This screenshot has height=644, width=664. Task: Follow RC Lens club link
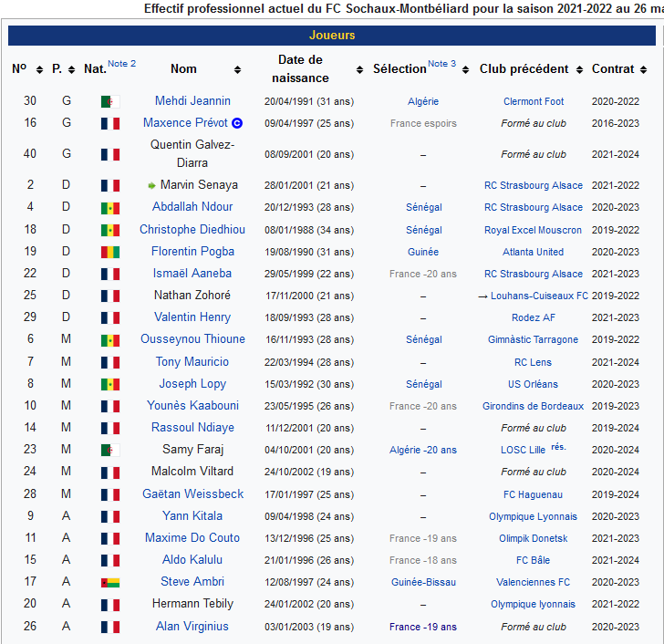[534, 362]
